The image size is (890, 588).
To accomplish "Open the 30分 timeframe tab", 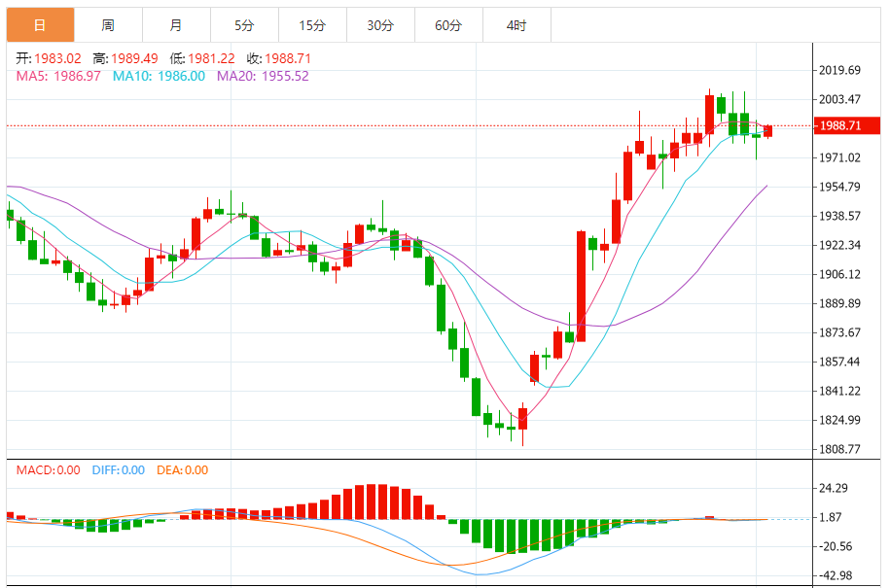I will click(381, 25).
